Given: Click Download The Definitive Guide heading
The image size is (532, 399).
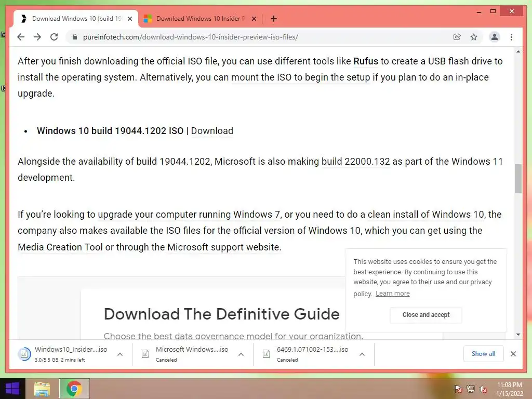Looking at the screenshot, I should (221, 314).
